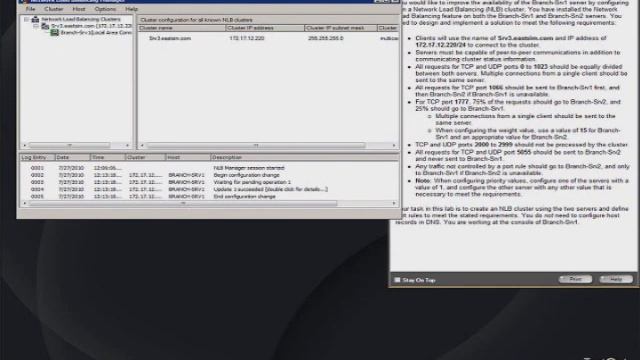Select log entry 0002 Begin configuration change
The width and height of the screenshot is (640, 360).
209,175
